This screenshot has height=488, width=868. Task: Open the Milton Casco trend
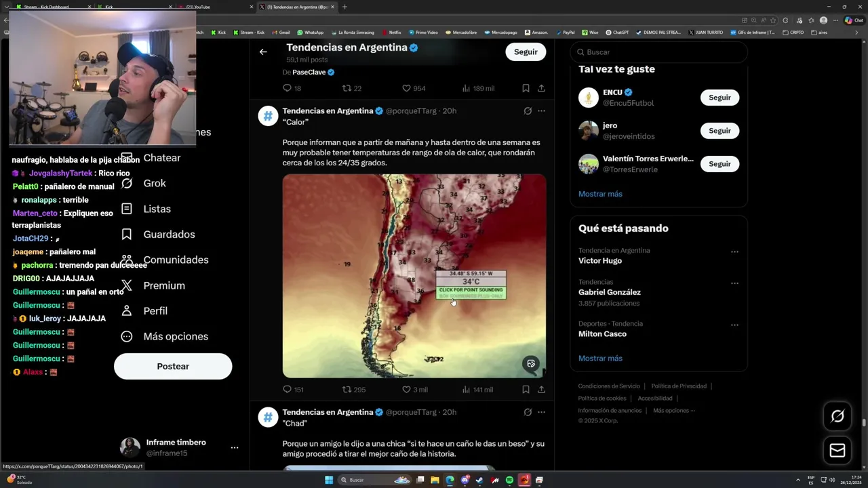(602, 334)
